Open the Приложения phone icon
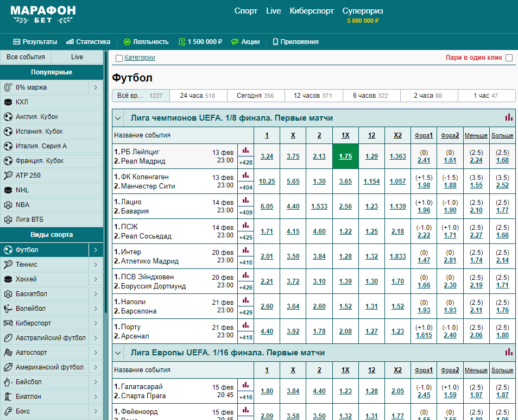 click(x=275, y=42)
